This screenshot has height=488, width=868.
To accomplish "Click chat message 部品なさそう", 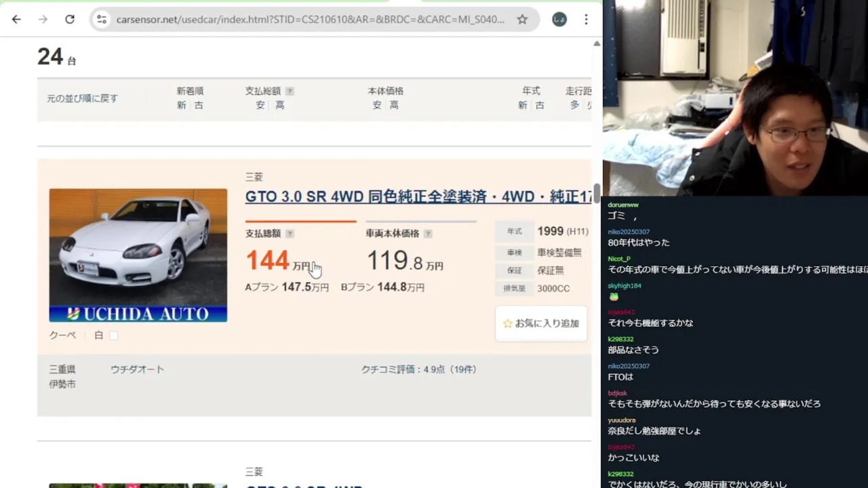I will (633, 350).
